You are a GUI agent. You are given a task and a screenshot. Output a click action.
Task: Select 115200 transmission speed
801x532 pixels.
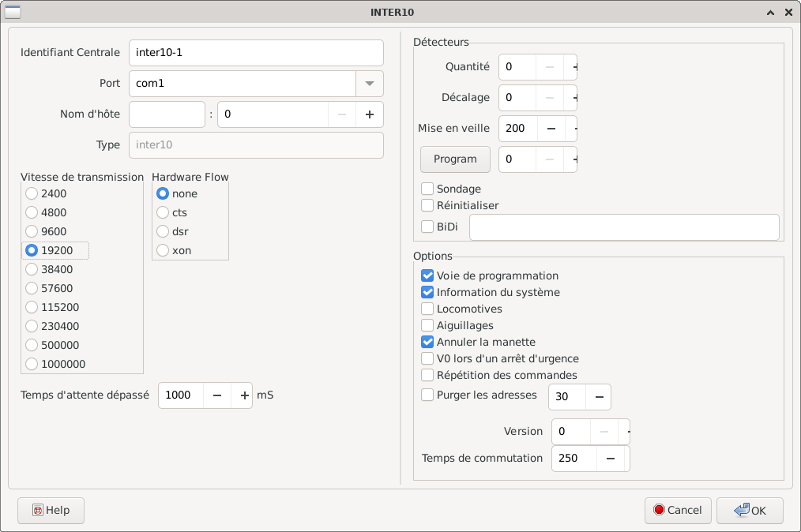(x=32, y=307)
